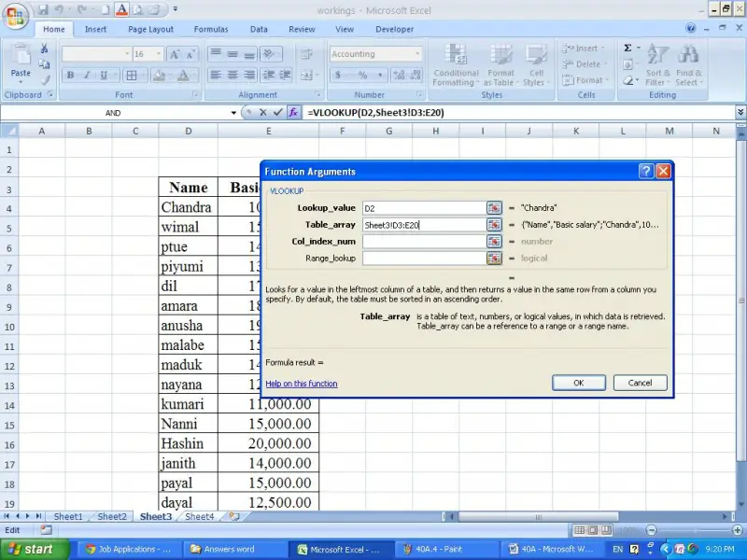The image size is (747, 560).
Task: Click range selector icon for Col_index_num
Action: (x=494, y=242)
